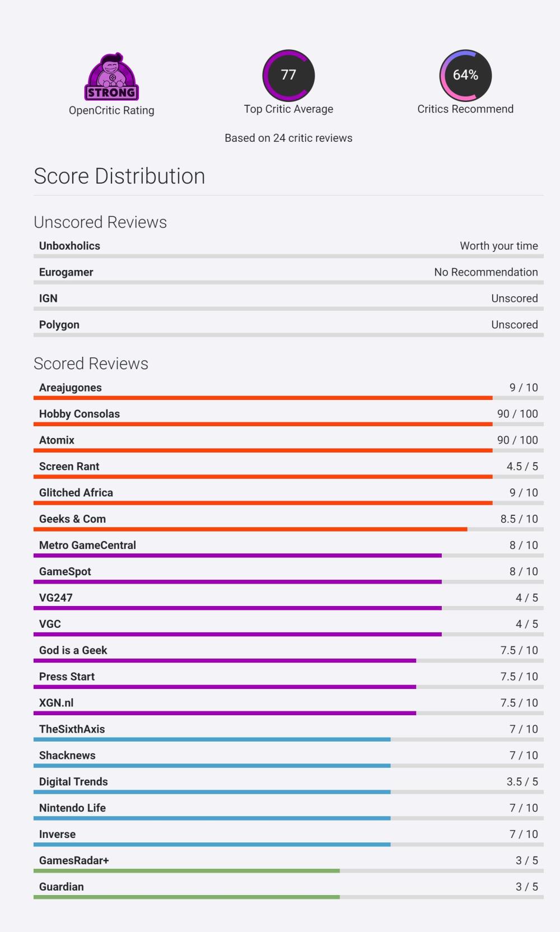Open the Geeks & Com review

coord(72,519)
